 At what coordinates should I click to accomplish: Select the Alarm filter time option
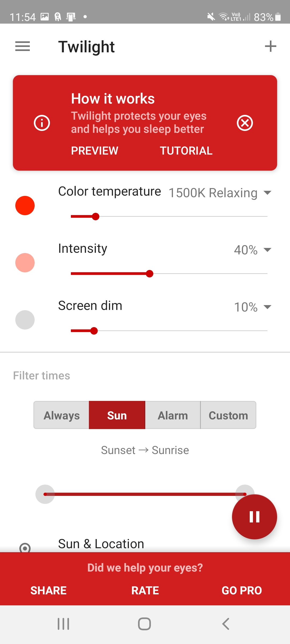click(173, 415)
